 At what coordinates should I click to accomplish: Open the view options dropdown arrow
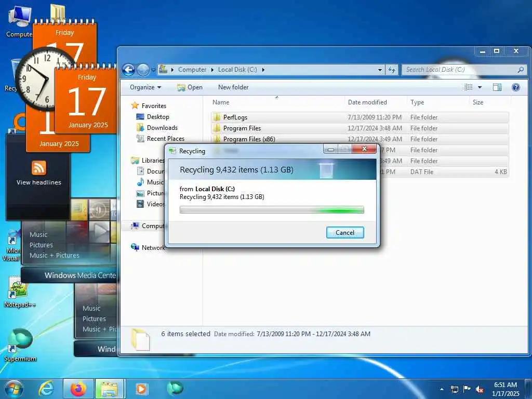point(480,87)
